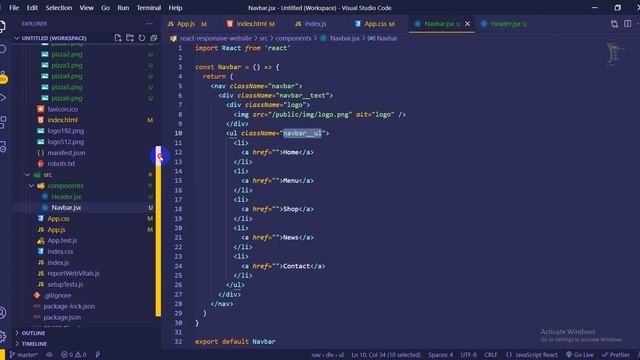
Task: Select the components breadcrumb
Action: tap(293, 38)
